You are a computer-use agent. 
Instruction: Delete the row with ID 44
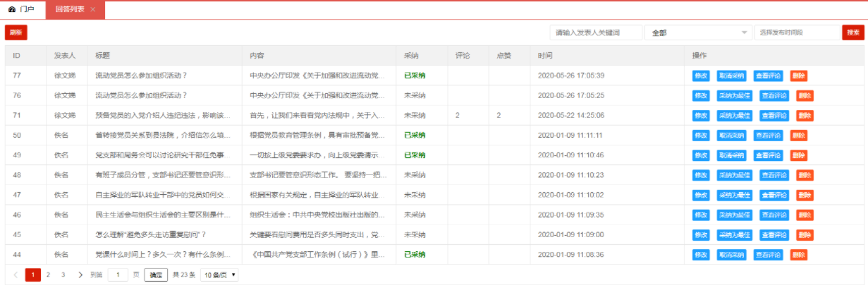point(798,255)
